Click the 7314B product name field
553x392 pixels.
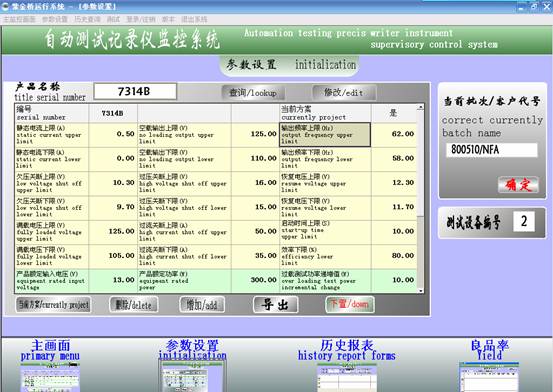click(x=135, y=92)
